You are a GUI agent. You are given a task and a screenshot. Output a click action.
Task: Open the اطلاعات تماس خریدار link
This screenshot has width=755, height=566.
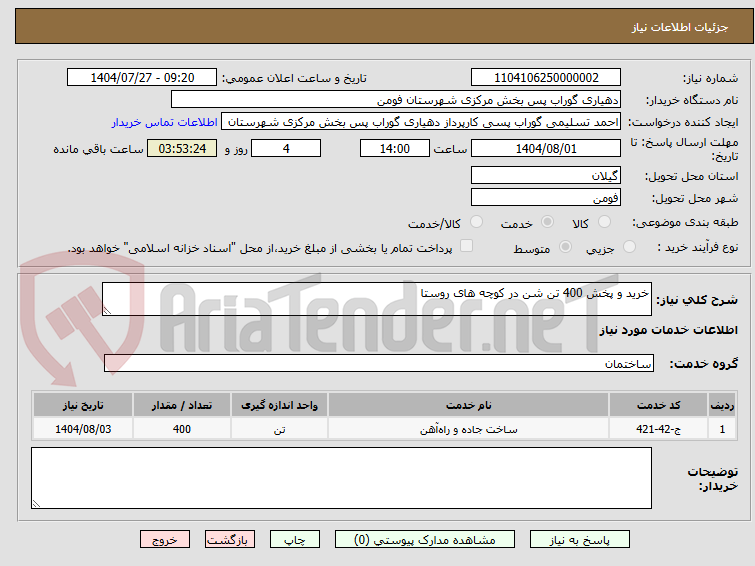pos(165,122)
